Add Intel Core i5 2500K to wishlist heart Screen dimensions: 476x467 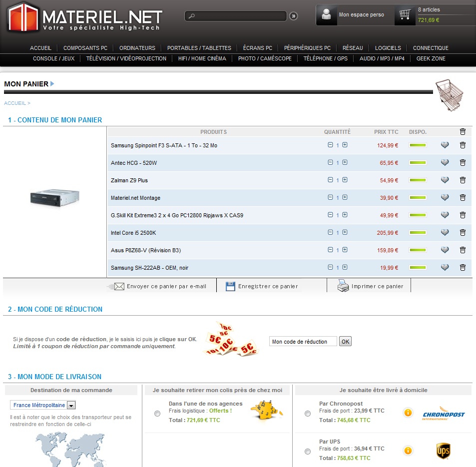(x=445, y=233)
